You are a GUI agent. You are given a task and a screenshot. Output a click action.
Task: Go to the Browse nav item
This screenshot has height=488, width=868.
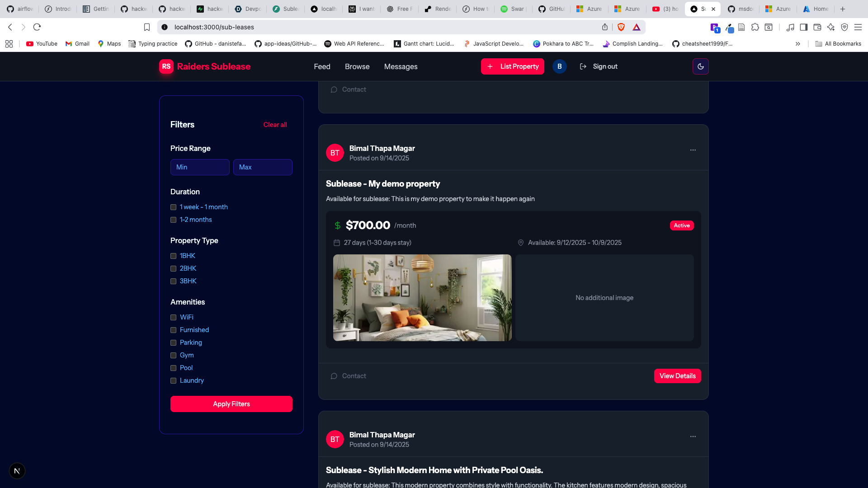[357, 66]
